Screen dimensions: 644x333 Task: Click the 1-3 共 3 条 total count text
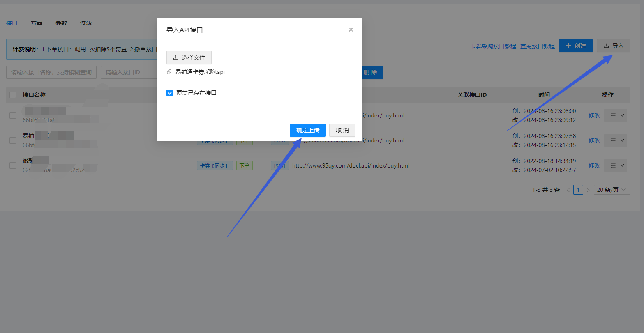(x=546, y=190)
